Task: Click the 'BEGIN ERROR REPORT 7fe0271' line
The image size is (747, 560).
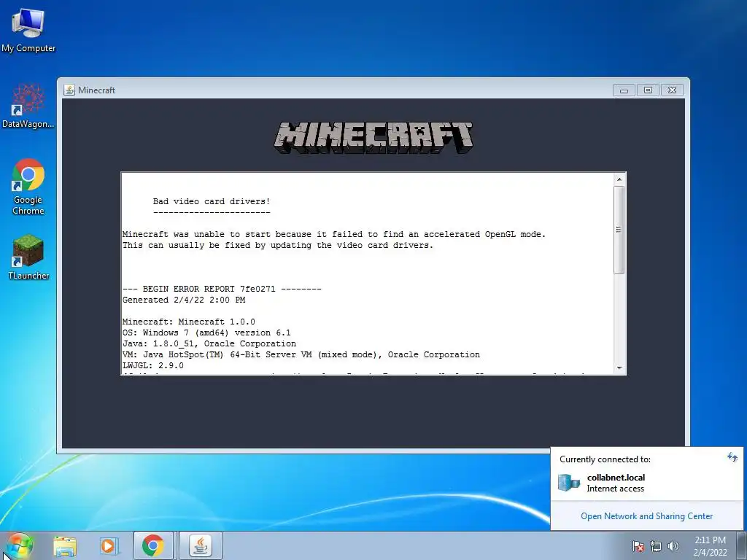Action: (222, 289)
